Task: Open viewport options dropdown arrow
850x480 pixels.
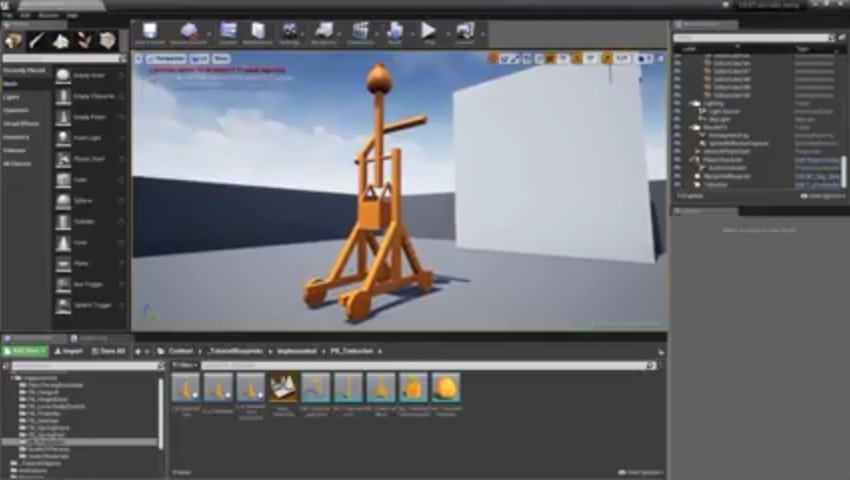Action: tap(139, 59)
